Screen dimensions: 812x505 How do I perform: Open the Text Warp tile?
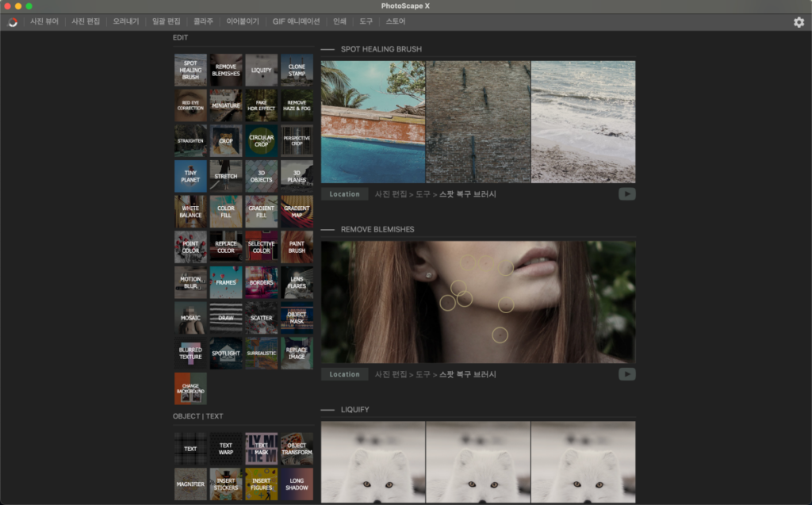pos(226,449)
